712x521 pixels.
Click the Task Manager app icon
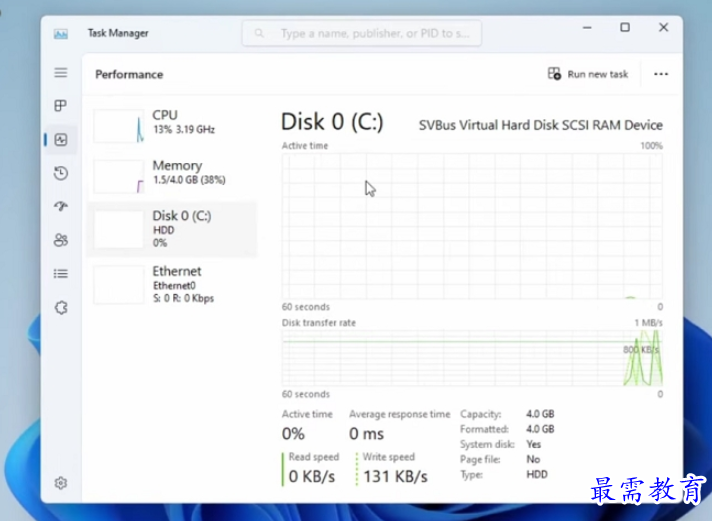coord(61,34)
